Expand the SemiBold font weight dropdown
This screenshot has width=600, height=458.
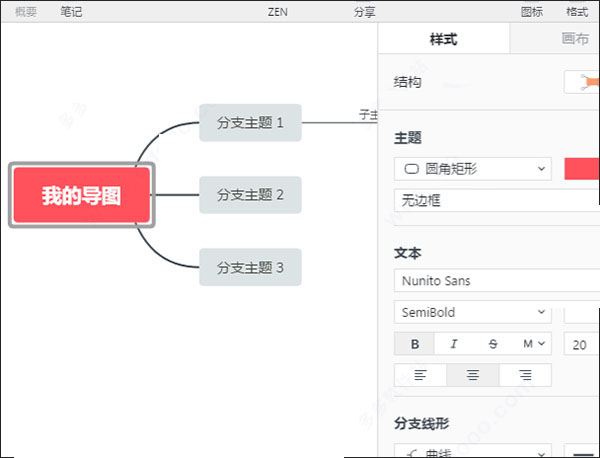coord(473,313)
